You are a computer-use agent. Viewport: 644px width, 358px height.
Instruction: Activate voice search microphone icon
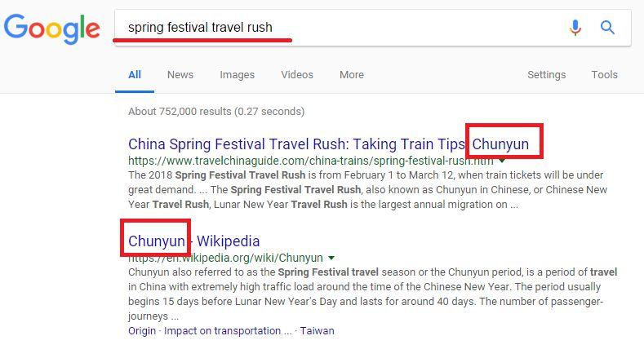tap(575, 28)
